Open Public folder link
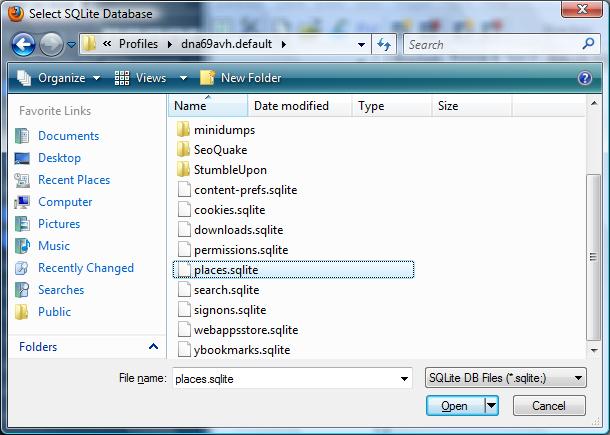This screenshot has height=435, width=610. click(54, 312)
